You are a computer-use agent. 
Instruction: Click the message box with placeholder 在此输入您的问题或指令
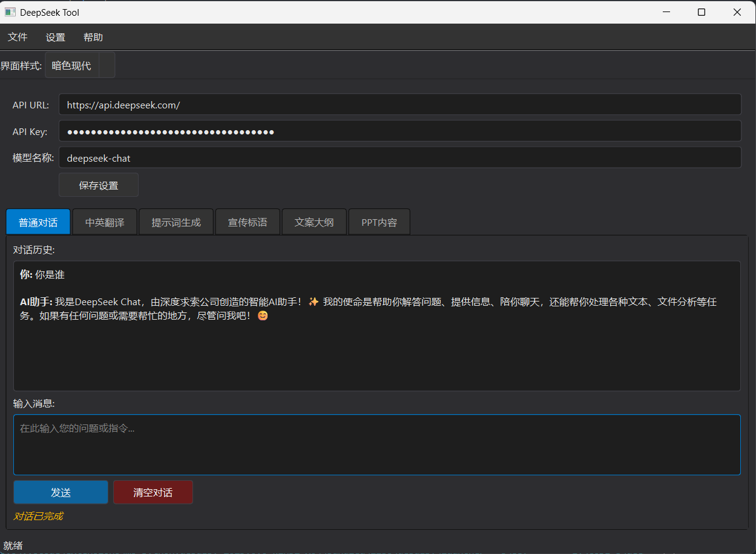pyautogui.click(x=377, y=445)
